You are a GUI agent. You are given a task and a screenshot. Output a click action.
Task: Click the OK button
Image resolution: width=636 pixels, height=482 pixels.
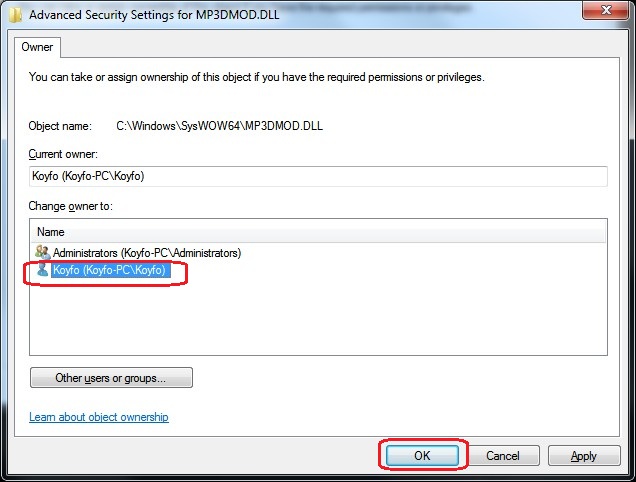pyautogui.click(x=422, y=456)
